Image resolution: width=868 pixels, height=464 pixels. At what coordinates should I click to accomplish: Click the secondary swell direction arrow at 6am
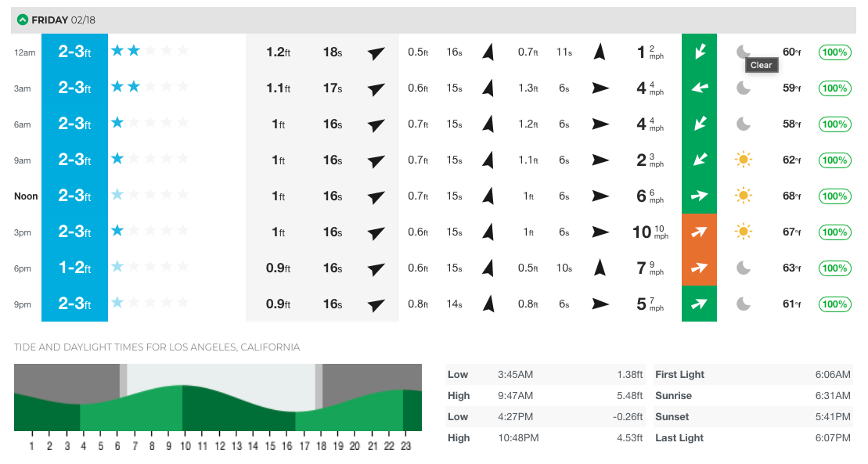click(x=488, y=124)
